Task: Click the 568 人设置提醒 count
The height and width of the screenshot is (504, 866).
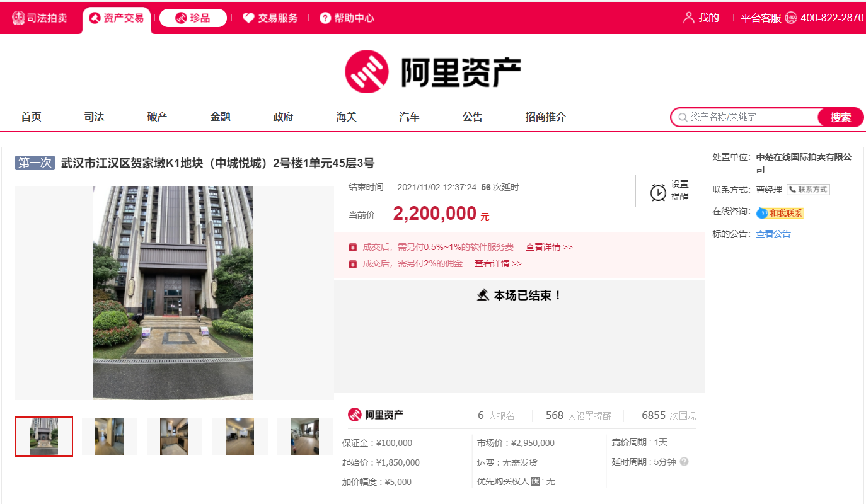Action: pyautogui.click(x=579, y=415)
